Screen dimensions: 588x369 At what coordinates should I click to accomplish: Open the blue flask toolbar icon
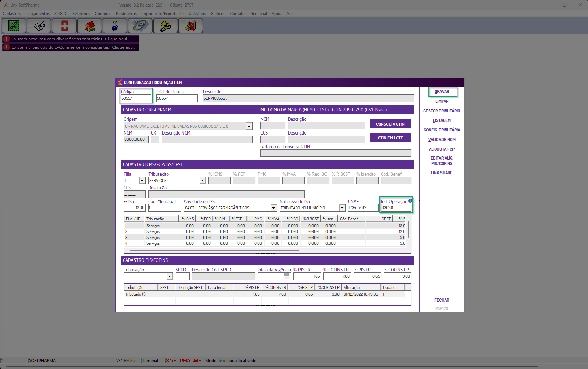coord(115,26)
